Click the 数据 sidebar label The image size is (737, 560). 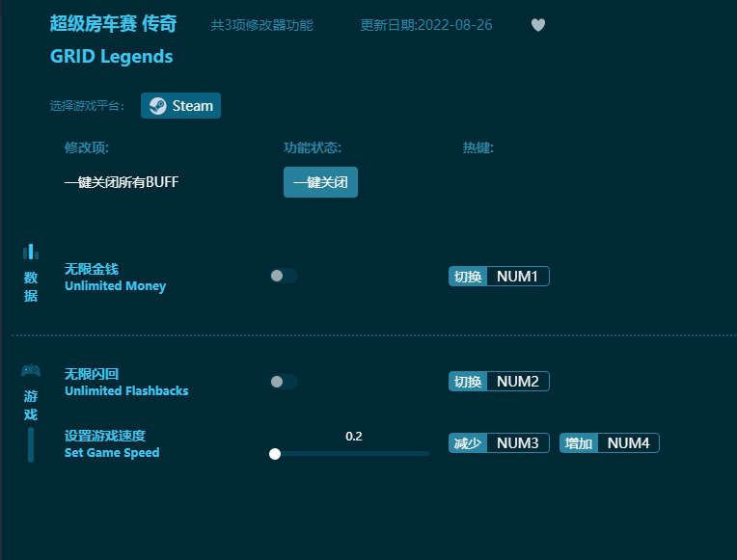tap(31, 286)
